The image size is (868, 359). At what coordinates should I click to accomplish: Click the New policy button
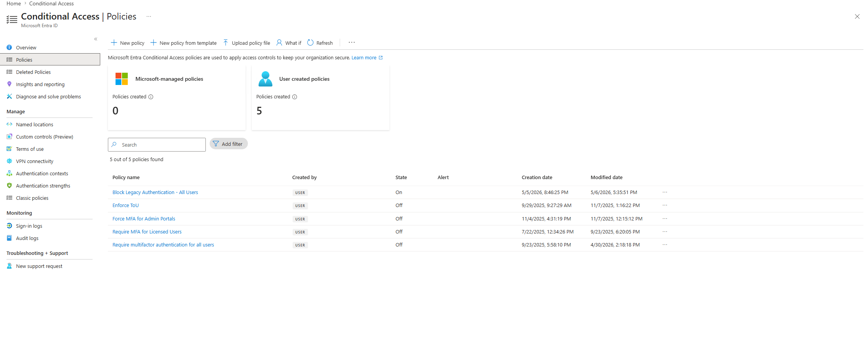(x=127, y=43)
